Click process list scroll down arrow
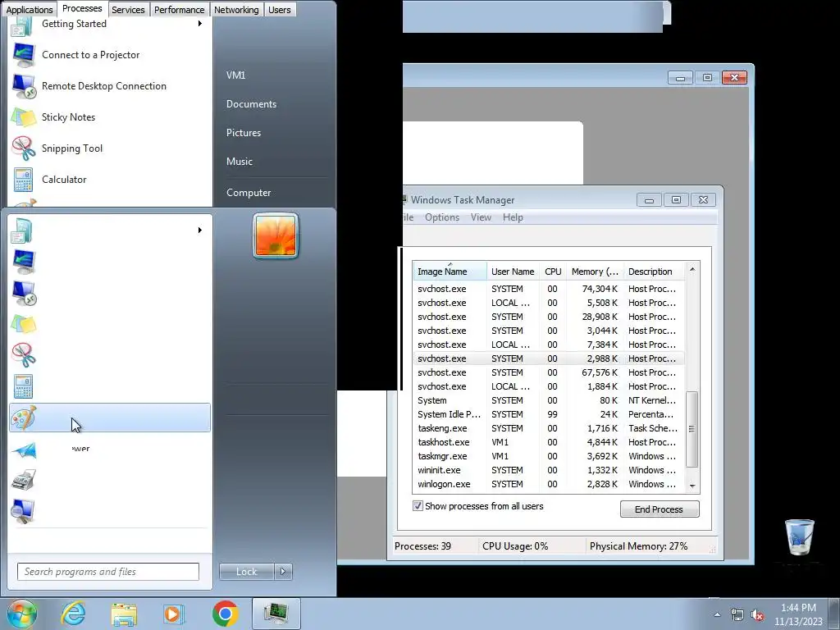840x630 pixels. (692, 486)
